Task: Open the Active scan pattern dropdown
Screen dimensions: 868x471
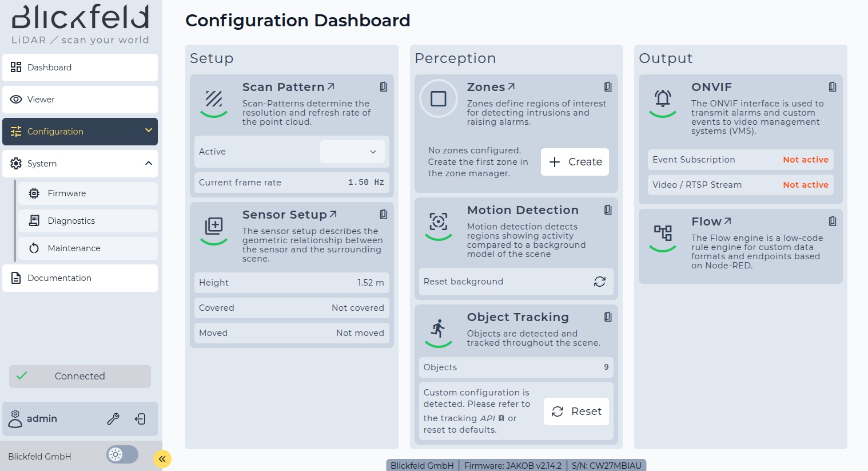Action: 352,152
